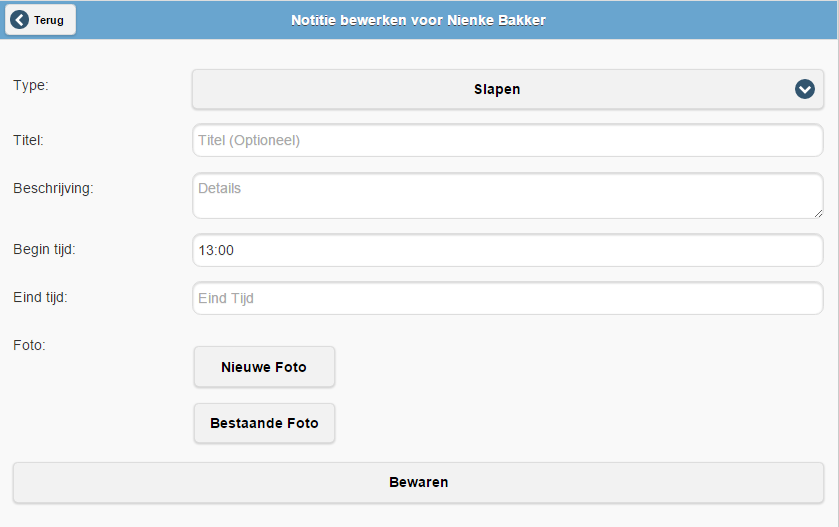Click the chevron icon on the Slapen selector

[x=805, y=89]
